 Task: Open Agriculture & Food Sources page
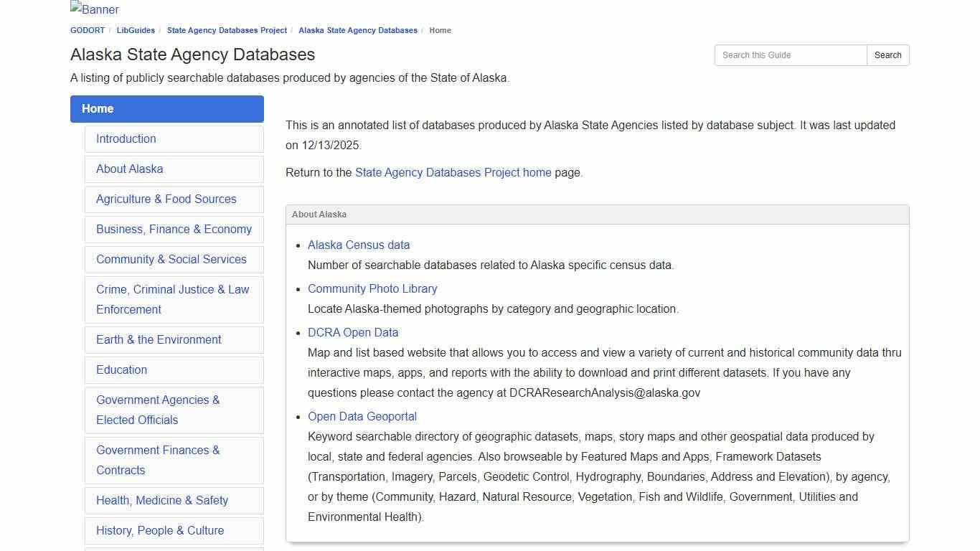(x=166, y=199)
